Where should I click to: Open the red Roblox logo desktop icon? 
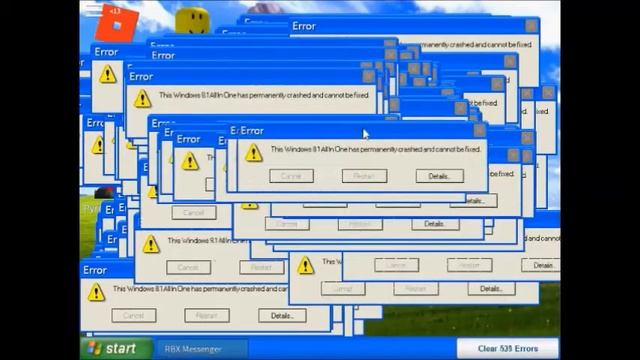(117, 24)
